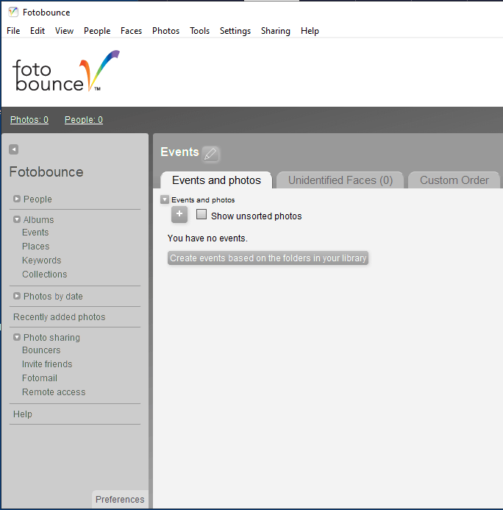Select Collections under Albums
The image size is (503, 510).
click(x=45, y=274)
